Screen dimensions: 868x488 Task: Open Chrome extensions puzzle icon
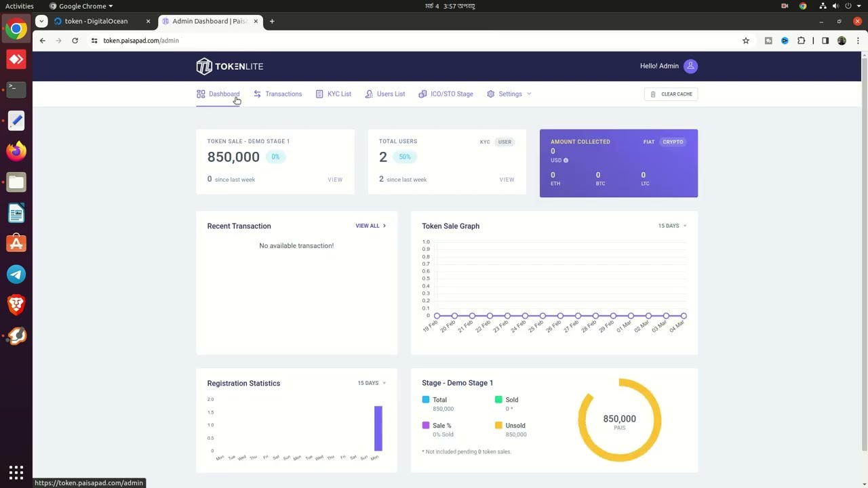click(801, 41)
